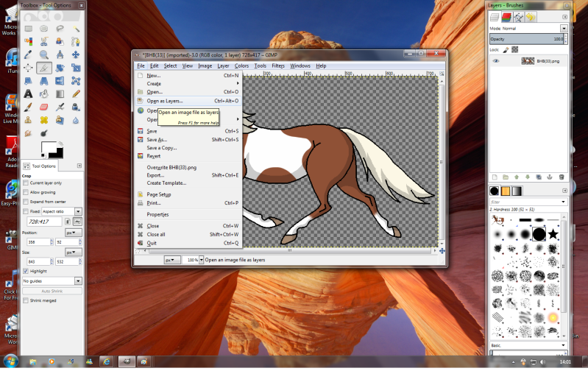Choose Export from the File menu
The height and width of the screenshot is (371, 588).
click(x=188, y=175)
